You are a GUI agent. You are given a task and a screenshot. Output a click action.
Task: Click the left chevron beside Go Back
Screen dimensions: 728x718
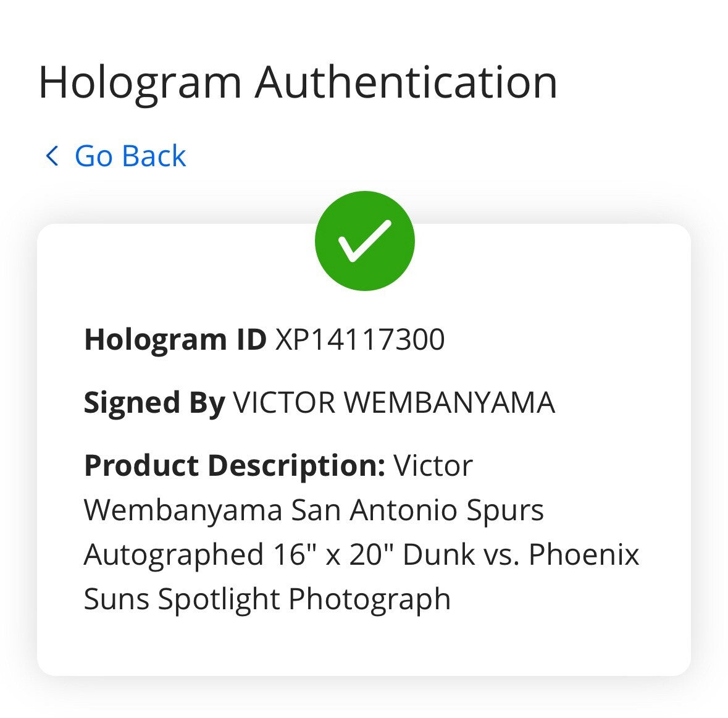(52, 156)
